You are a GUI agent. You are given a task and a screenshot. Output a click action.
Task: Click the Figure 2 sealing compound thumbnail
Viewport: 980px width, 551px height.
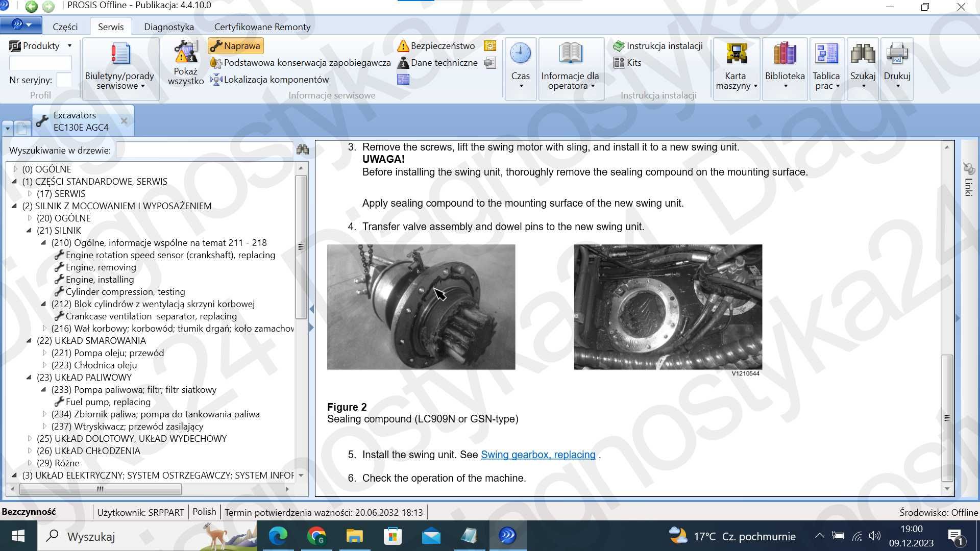pos(421,306)
